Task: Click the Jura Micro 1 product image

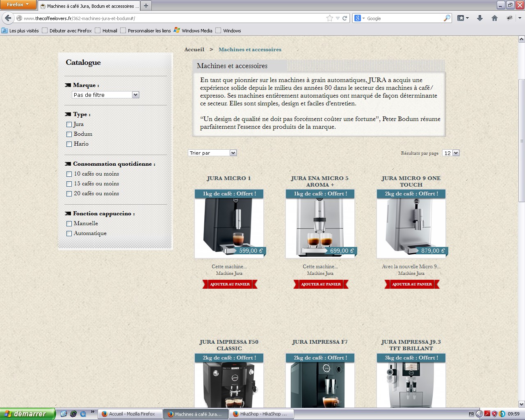Action: pyautogui.click(x=229, y=224)
